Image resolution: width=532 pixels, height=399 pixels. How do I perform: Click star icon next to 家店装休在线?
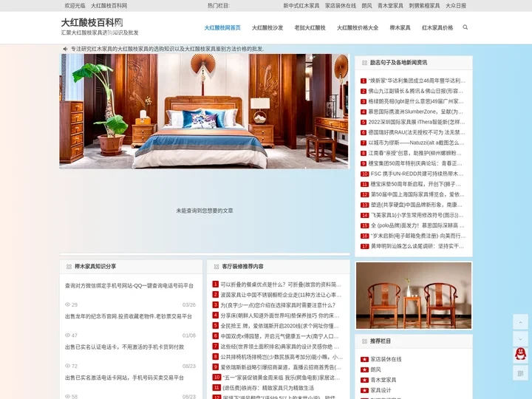coord(364,359)
